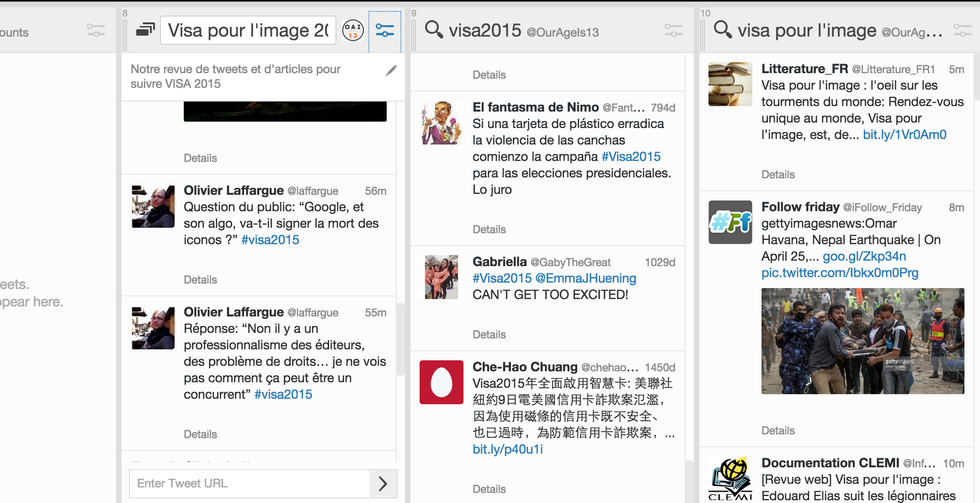Expand Details of Gabriella's tweet

489,335
